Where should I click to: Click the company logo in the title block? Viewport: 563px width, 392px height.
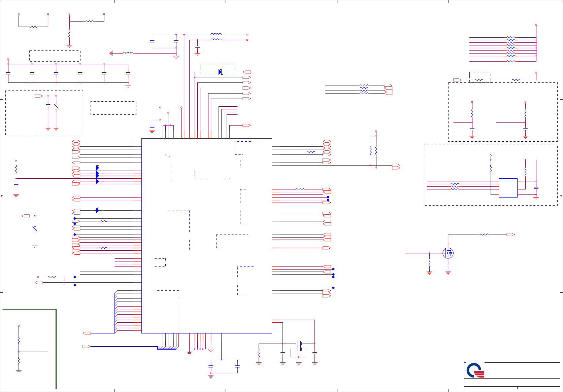coord(475,370)
